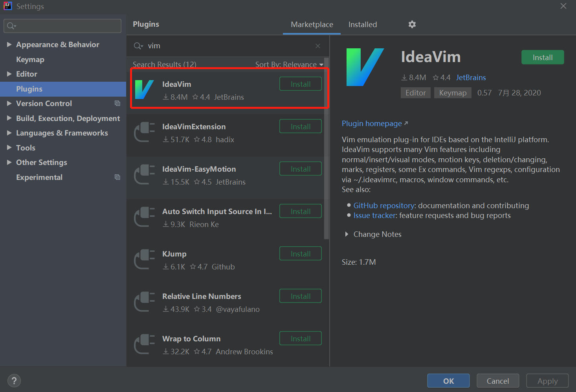Open the JetBrains vendor link in details
576x392 pixels.
point(471,77)
